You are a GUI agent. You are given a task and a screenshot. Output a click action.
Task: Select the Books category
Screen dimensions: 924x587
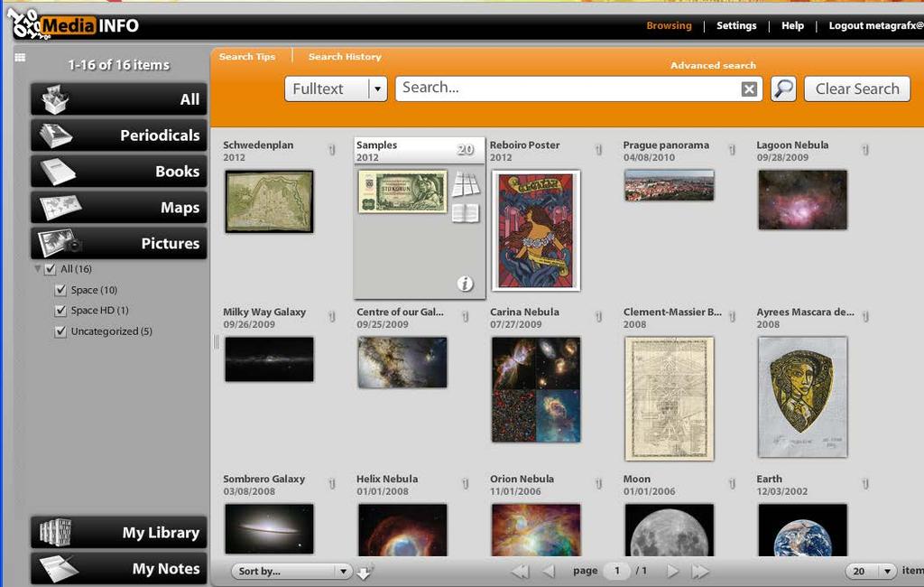coord(119,171)
